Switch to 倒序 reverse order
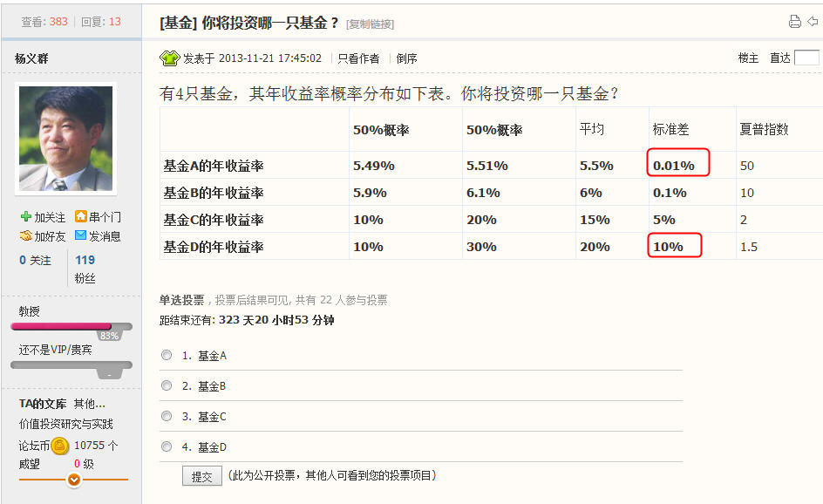The height and width of the screenshot is (504, 823). tap(407, 59)
